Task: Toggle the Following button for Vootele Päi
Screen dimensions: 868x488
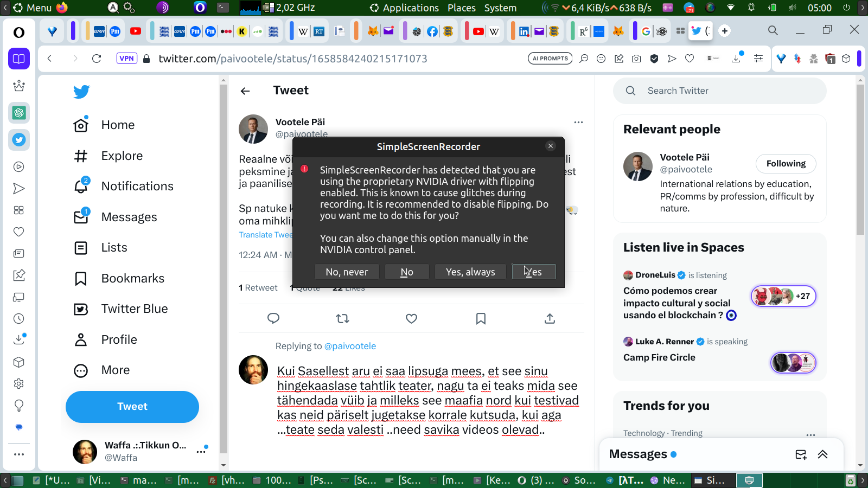Action: coord(786,163)
